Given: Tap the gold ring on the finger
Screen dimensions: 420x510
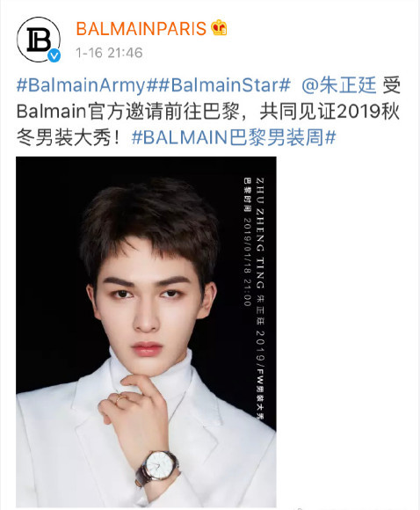Looking at the screenshot, I should [120, 398].
